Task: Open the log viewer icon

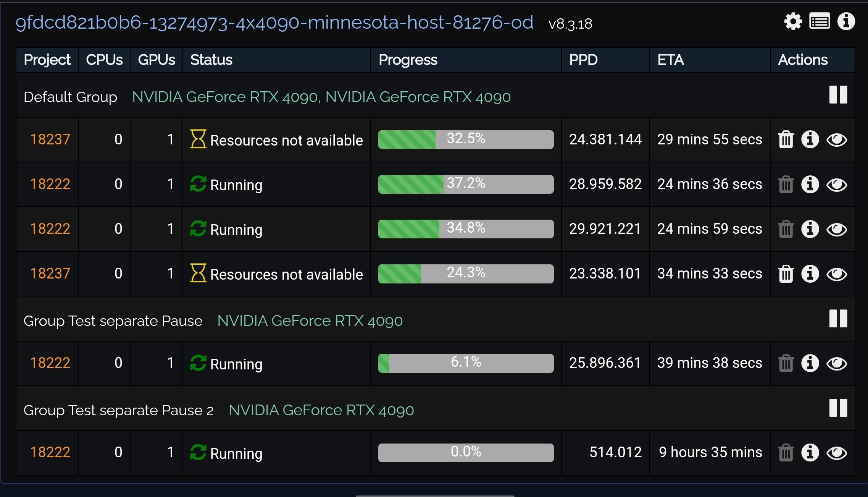Action: coord(820,21)
